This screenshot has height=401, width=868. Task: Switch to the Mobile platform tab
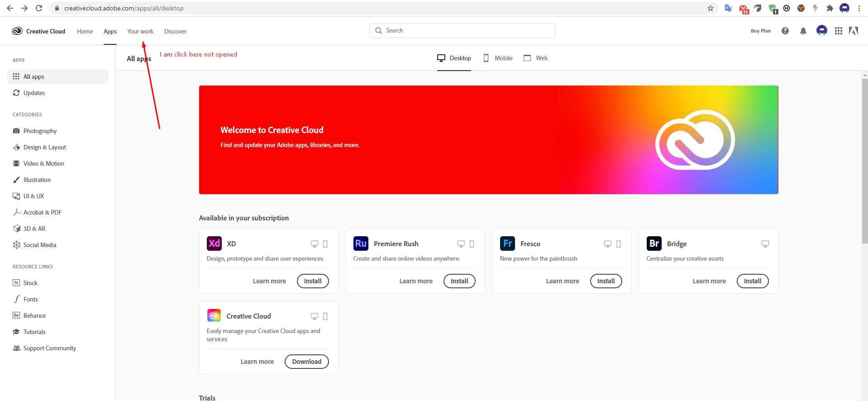(x=498, y=58)
